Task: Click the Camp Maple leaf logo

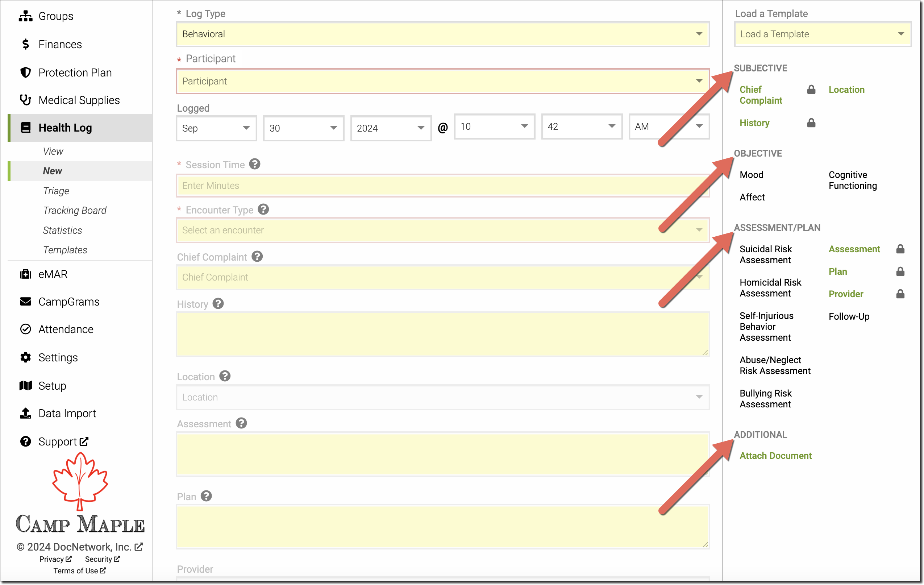Action: [x=80, y=481]
